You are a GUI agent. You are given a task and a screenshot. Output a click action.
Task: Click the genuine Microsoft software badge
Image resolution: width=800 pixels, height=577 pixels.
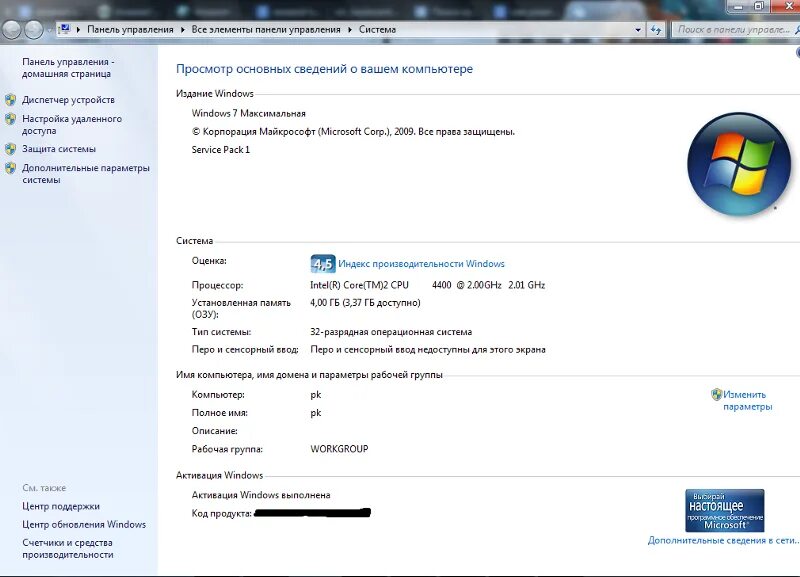(724, 511)
